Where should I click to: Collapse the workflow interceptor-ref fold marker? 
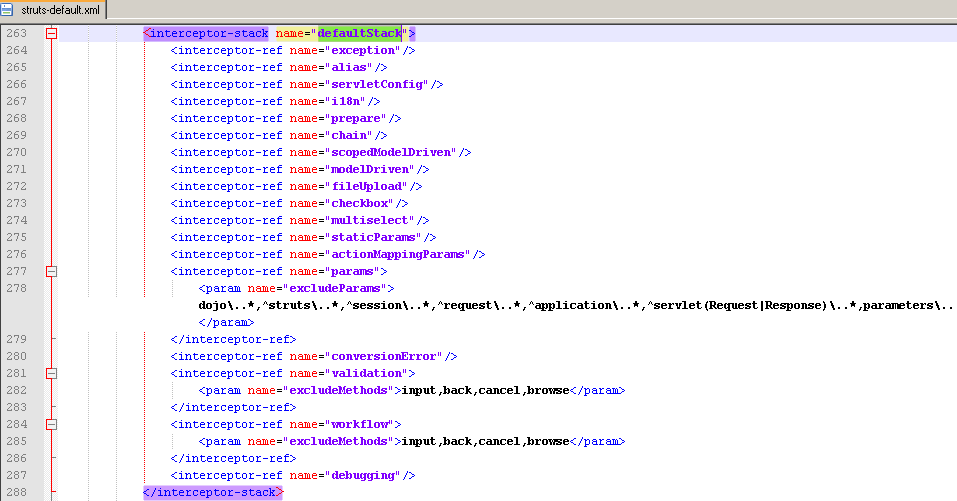(52, 424)
